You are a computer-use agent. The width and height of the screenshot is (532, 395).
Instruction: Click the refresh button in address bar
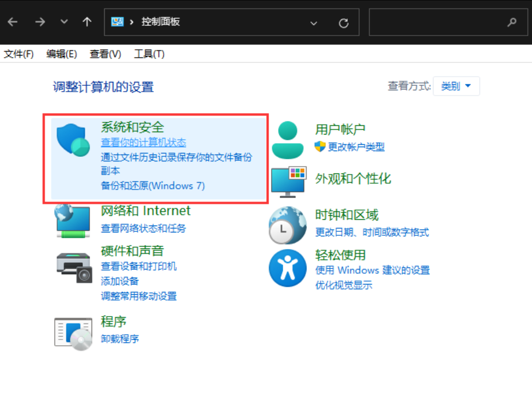tap(344, 22)
